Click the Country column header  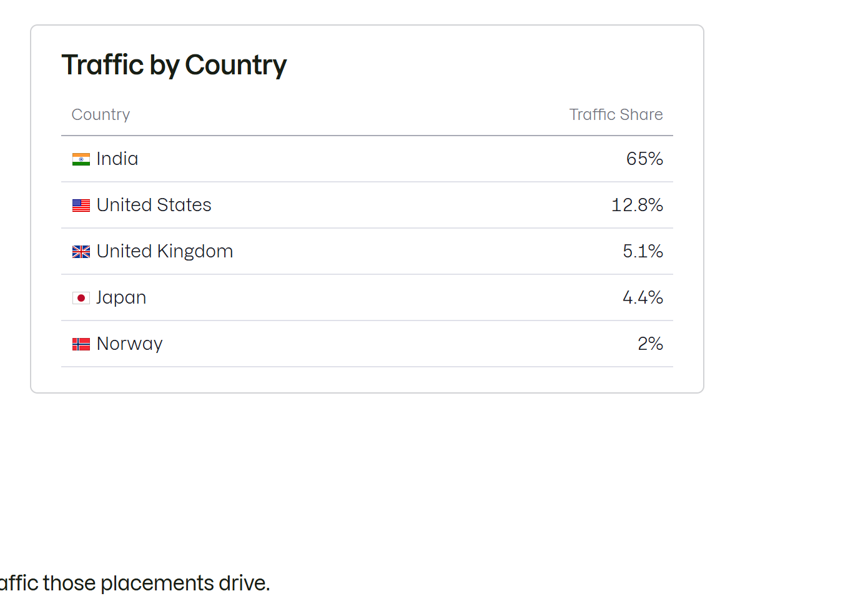[101, 114]
